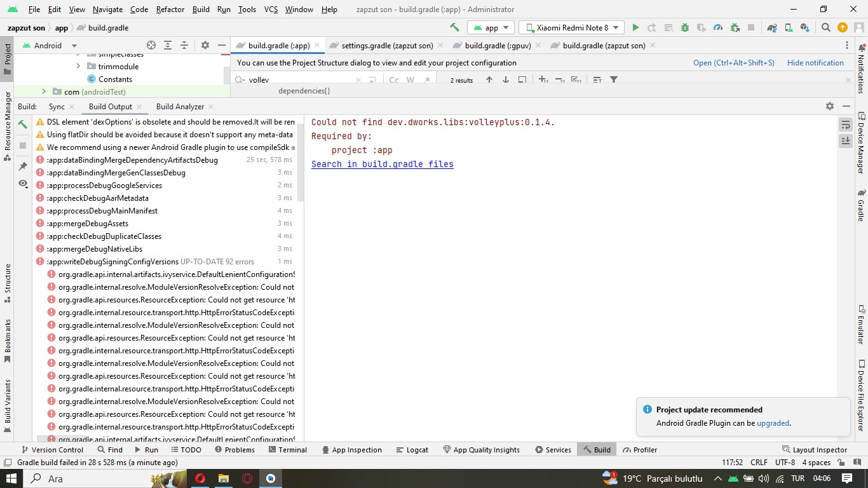868x488 pixels.
Task: Click the Stop button in toolbar
Action: click(x=751, y=27)
